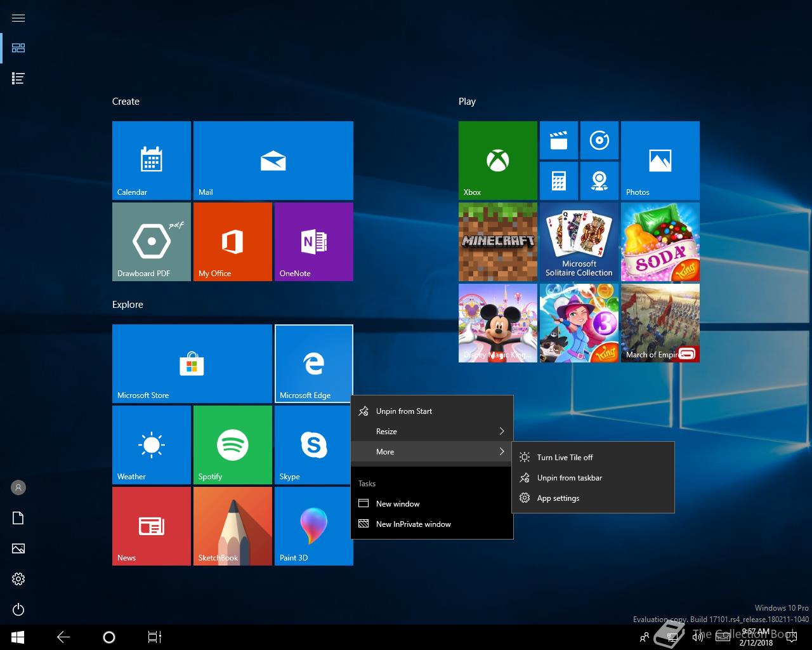Open the Calendar tile

click(x=152, y=161)
